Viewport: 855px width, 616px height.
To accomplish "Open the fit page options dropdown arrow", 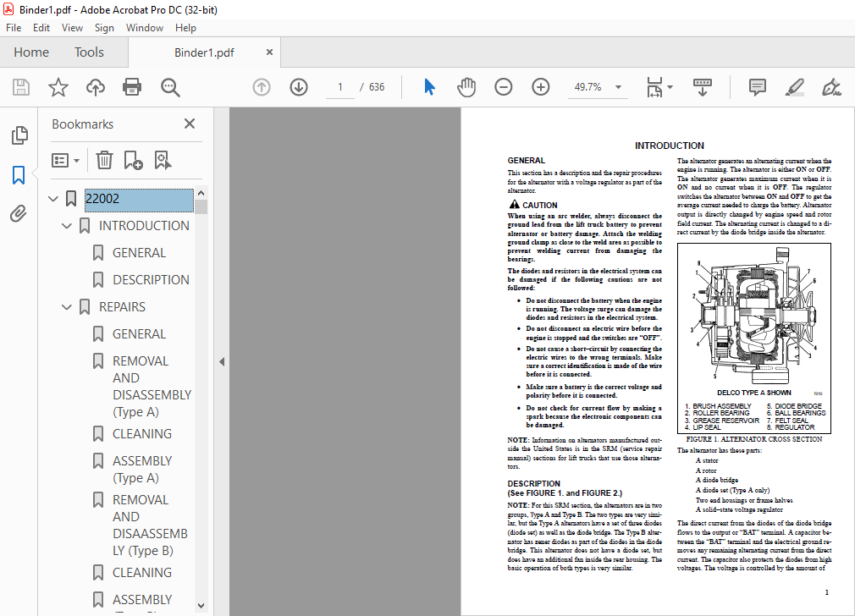I will pos(670,87).
